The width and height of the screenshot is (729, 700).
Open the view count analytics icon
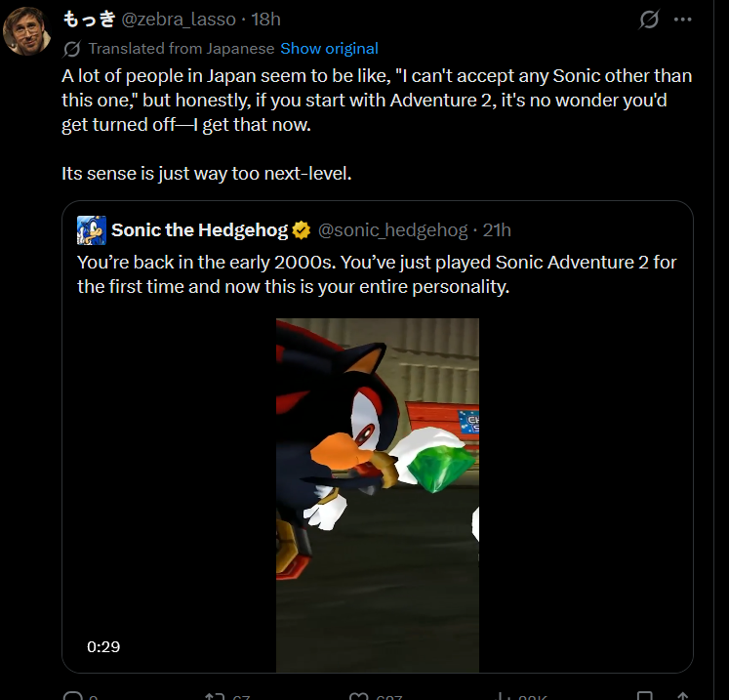(503, 696)
